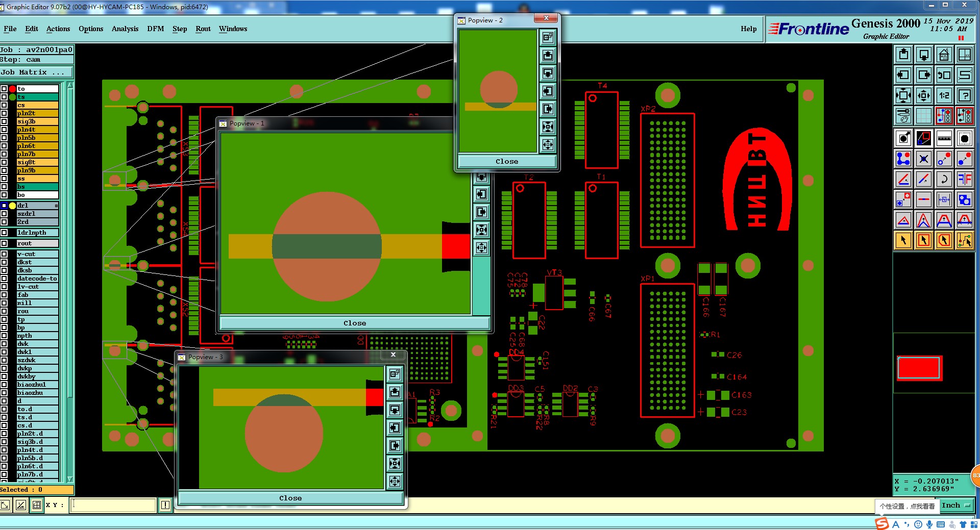This screenshot has height=530, width=980.
Task: Open the Help menu
Action: coord(749,29)
